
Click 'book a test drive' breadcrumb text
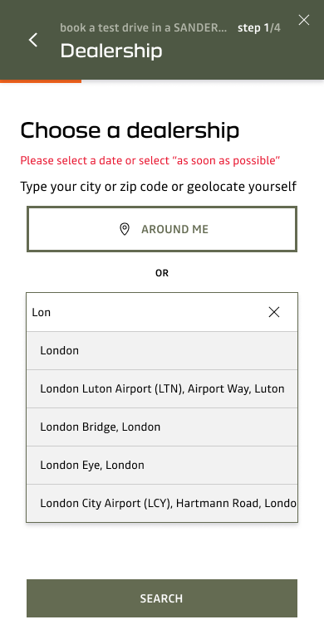(x=144, y=28)
